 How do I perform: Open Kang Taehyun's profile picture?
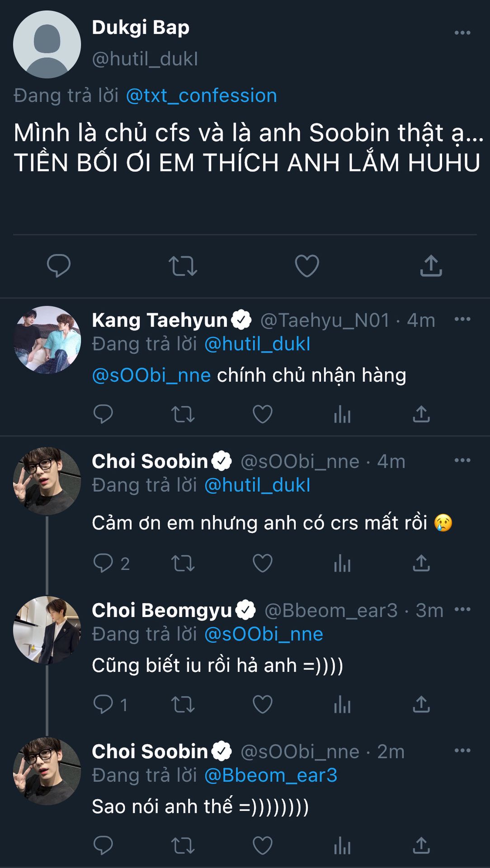point(47,340)
